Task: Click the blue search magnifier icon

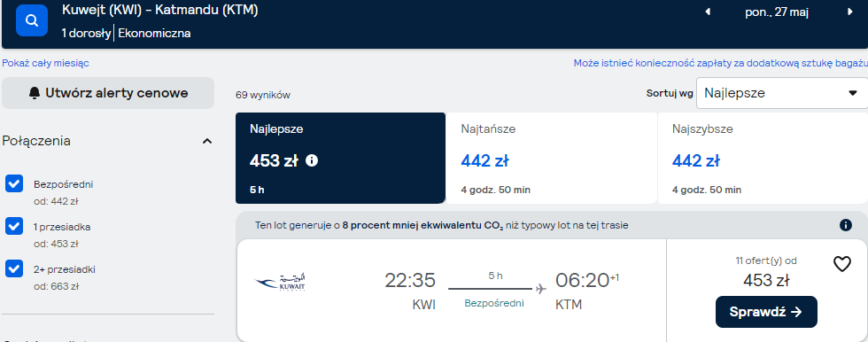Action: pos(32,20)
